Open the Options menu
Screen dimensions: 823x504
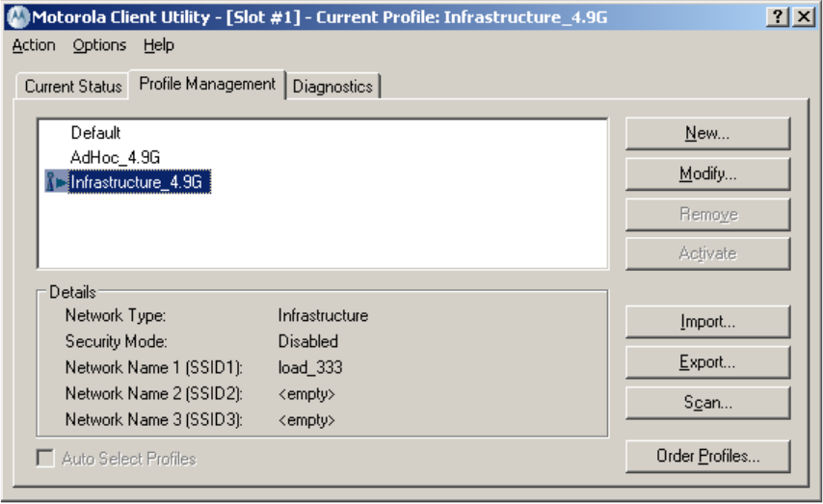[99, 45]
